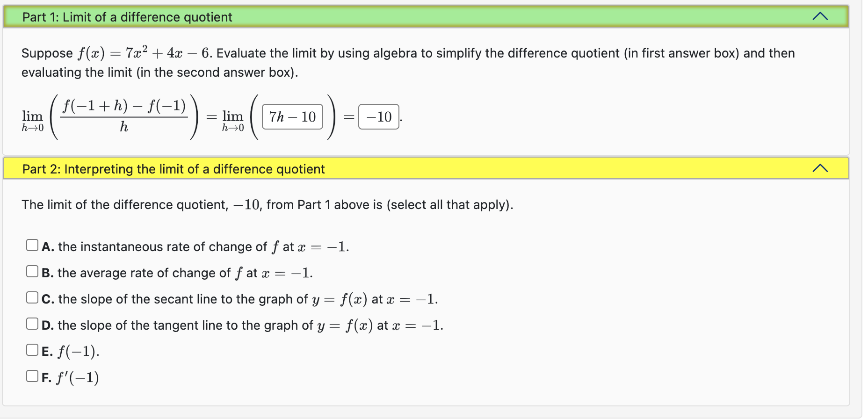
Task: Collapse Part 2 using its chevron arrow
Action: click(820, 167)
